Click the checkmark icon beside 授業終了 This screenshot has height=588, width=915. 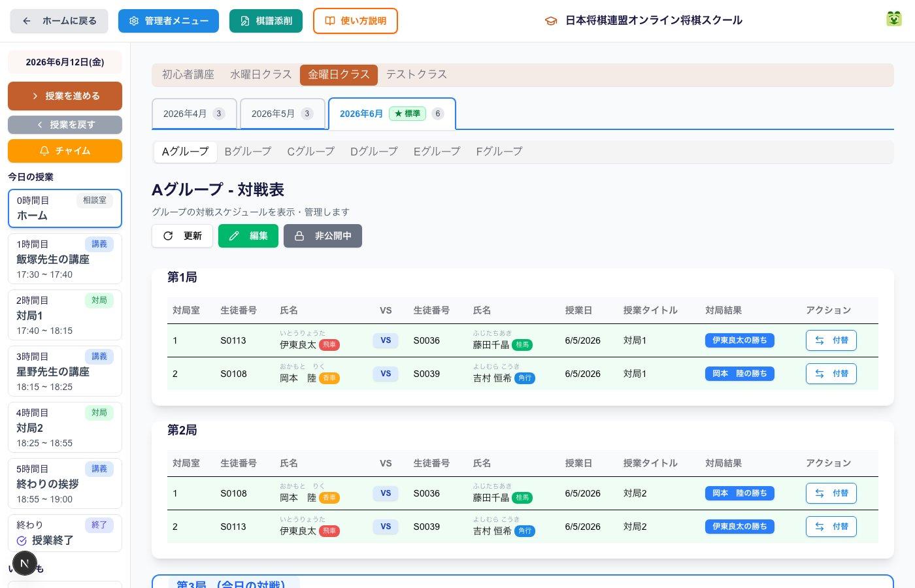click(x=22, y=541)
